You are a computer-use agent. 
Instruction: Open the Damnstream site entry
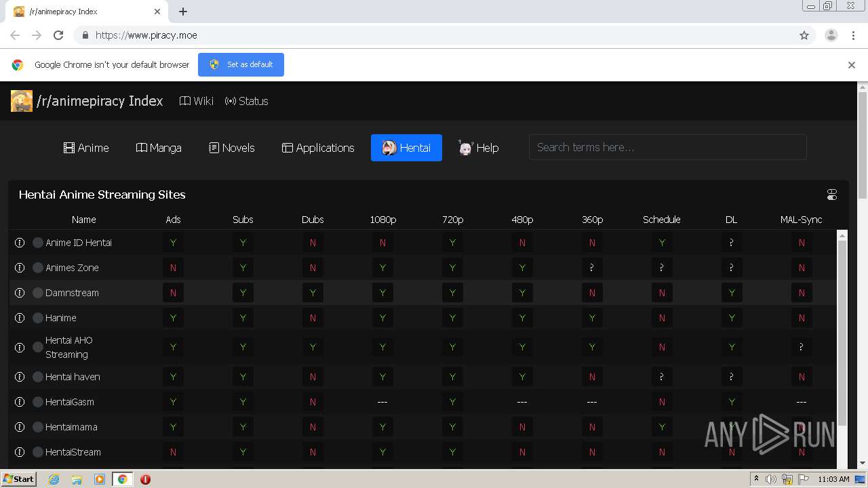[x=72, y=293]
